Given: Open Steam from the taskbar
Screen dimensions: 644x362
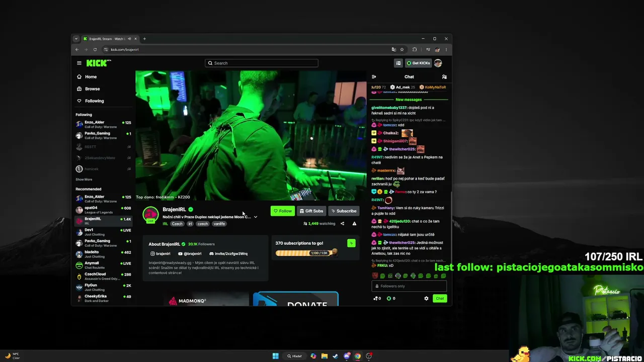Looking at the screenshot, I should point(336,356).
